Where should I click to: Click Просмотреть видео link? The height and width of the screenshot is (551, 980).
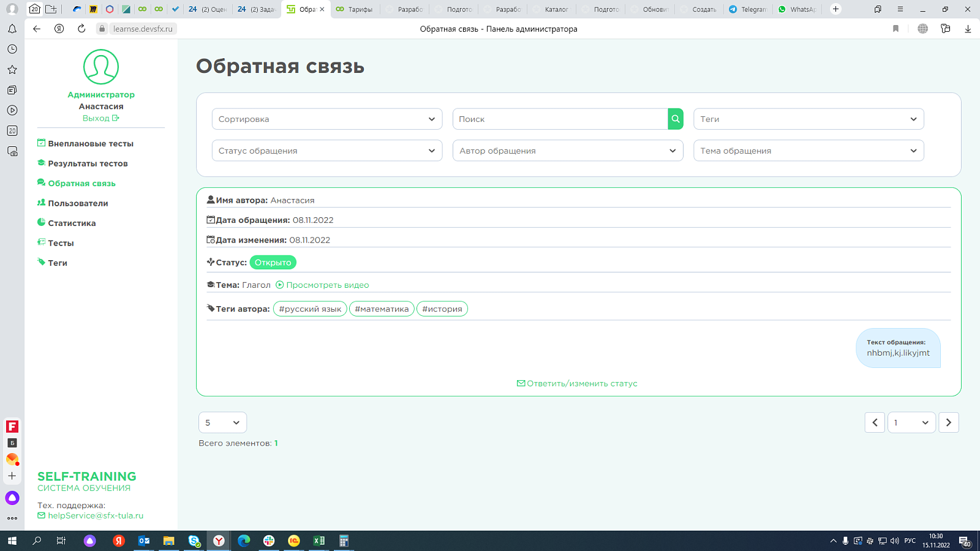tap(322, 285)
